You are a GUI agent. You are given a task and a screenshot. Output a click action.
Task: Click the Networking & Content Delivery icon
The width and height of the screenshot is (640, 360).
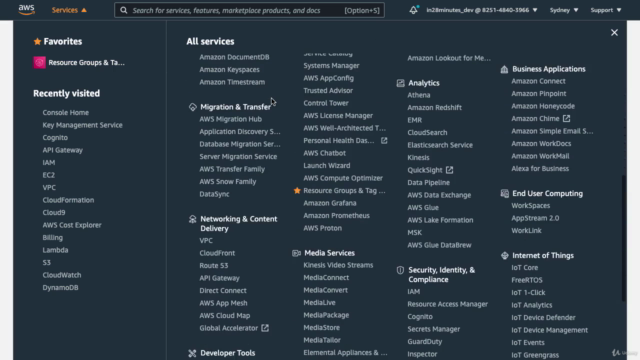(x=193, y=219)
